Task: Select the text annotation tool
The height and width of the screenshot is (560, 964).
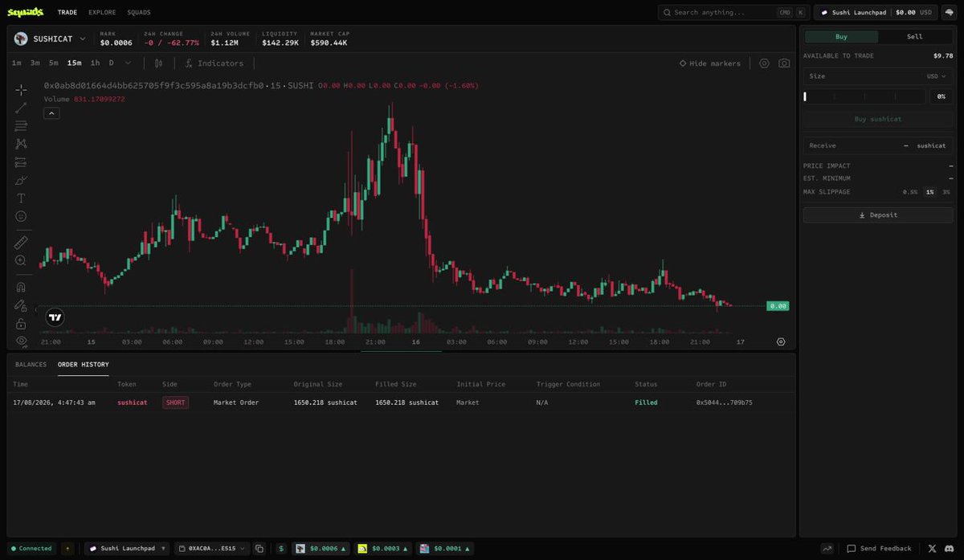Action: [21, 198]
